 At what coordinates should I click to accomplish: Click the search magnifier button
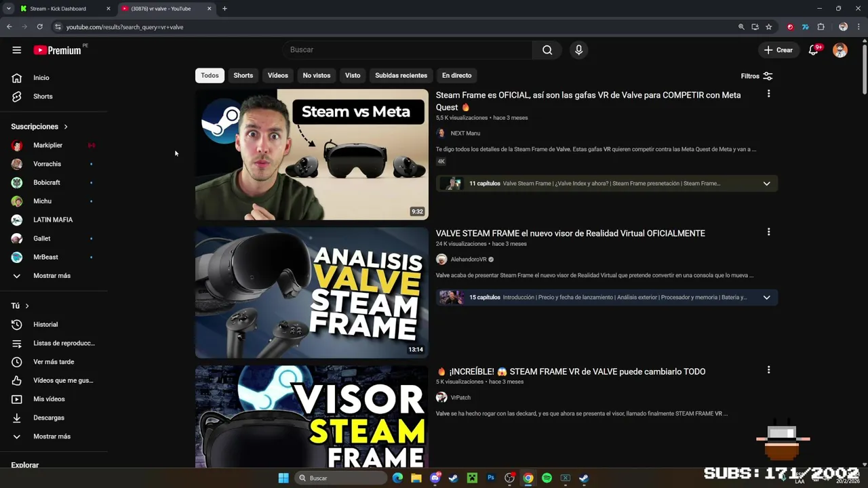coord(547,49)
